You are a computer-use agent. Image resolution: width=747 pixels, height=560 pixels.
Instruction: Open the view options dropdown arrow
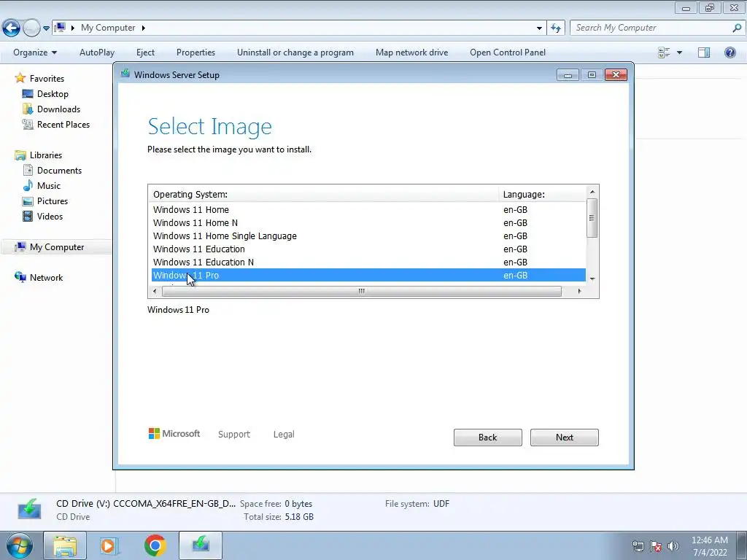click(x=679, y=52)
